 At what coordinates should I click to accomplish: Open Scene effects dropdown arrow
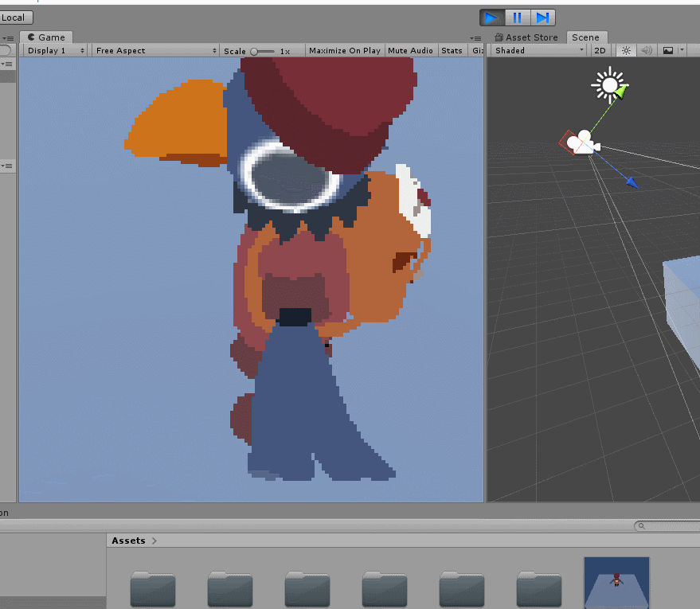682,50
